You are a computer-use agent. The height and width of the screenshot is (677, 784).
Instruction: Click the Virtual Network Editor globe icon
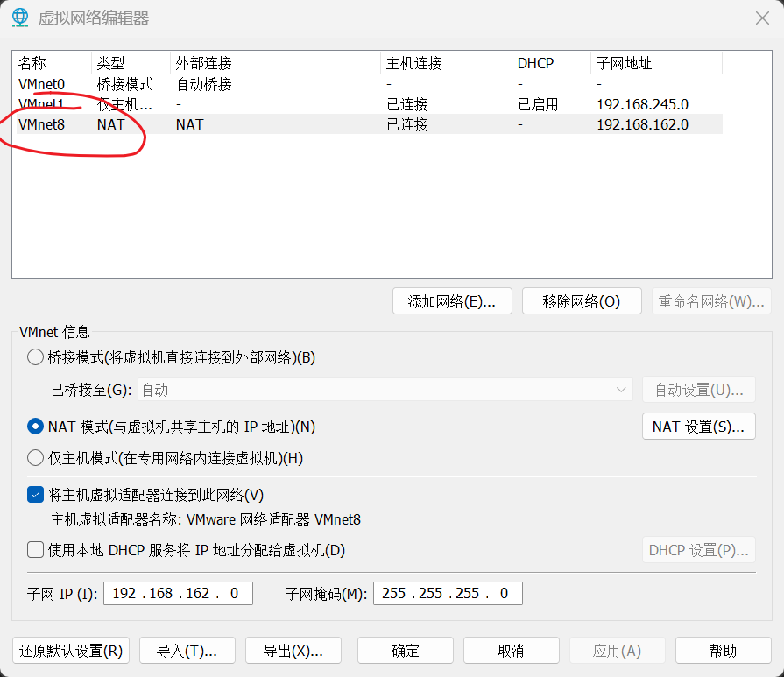pos(20,18)
